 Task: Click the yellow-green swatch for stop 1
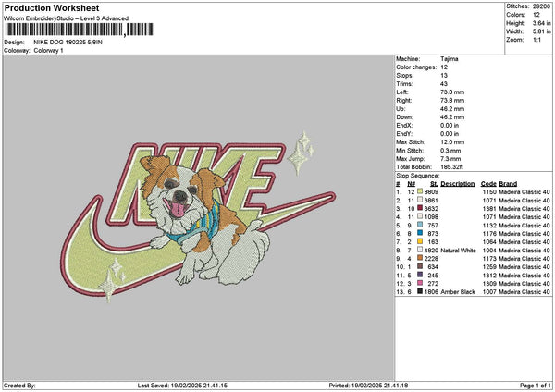coord(420,191)
